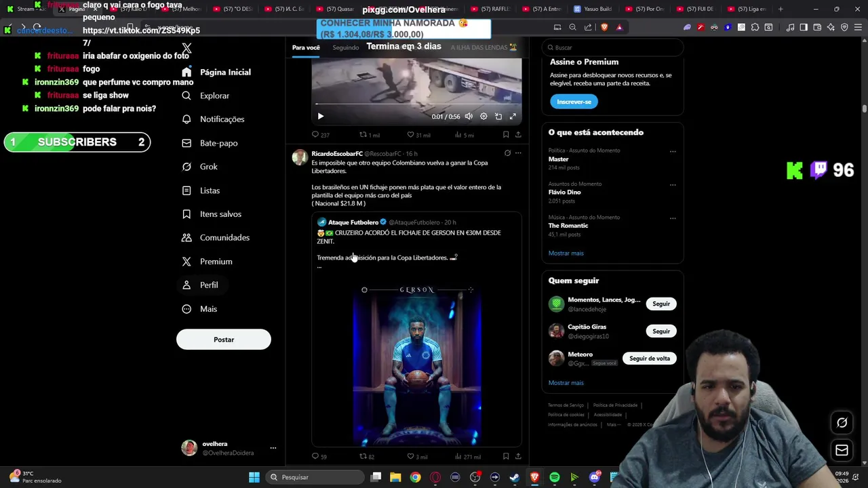View analytics of 5 mi views tweet
Viewport: 868px width, 488px height.
click(x=465, y=135)
